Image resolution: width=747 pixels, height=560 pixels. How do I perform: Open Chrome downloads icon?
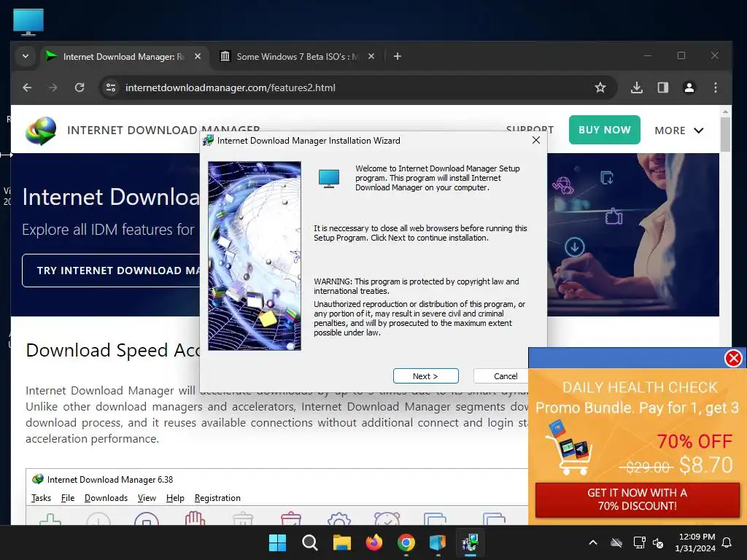(636, 87)
